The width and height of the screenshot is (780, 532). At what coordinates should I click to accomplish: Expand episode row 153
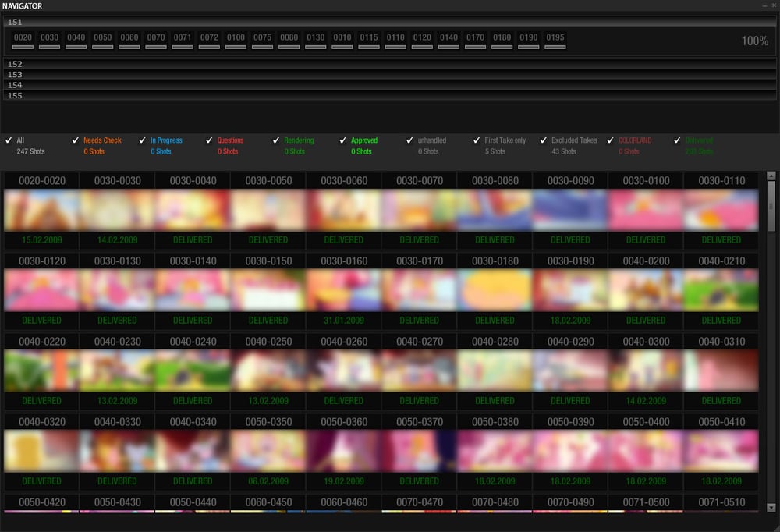click(390, 74)
